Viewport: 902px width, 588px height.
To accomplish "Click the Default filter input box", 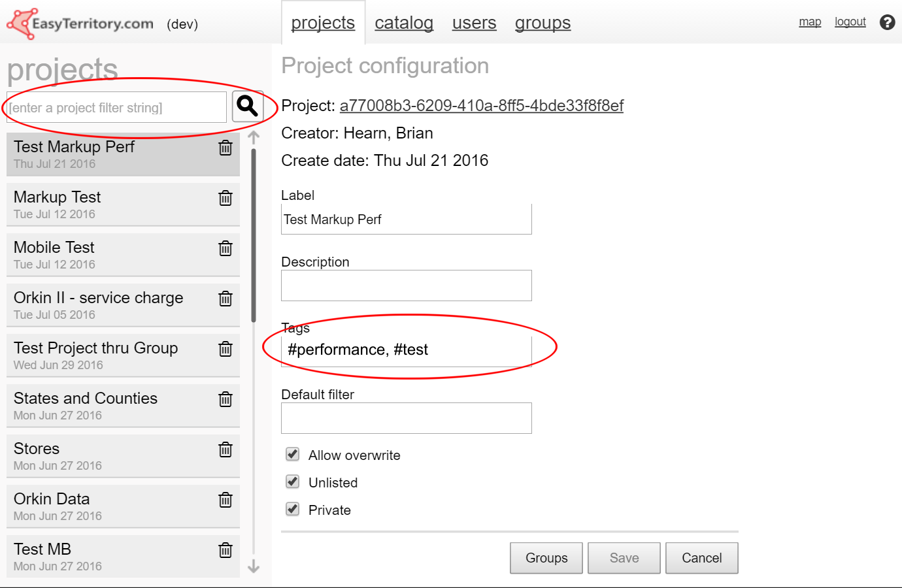I will [407, 418].
